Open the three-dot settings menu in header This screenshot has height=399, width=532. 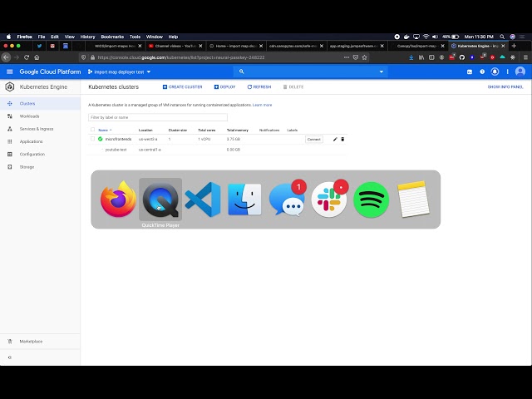click(x=508, y=71)
